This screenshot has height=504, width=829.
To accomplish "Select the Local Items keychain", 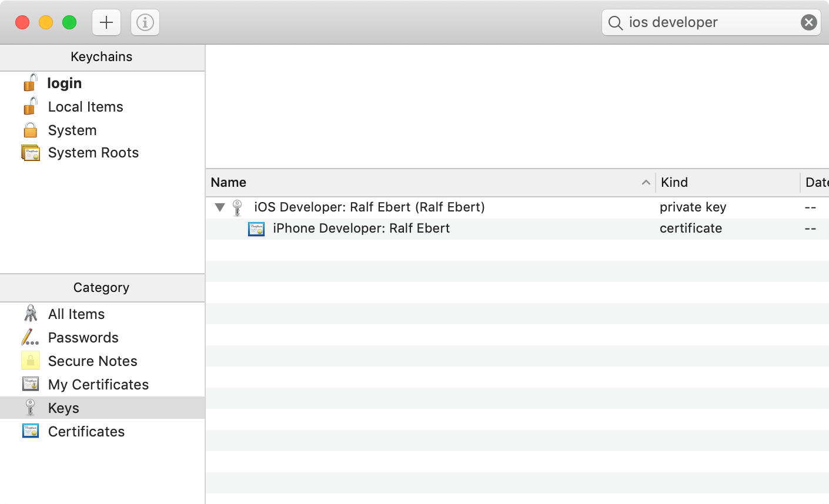I will [x=85, y=106].
